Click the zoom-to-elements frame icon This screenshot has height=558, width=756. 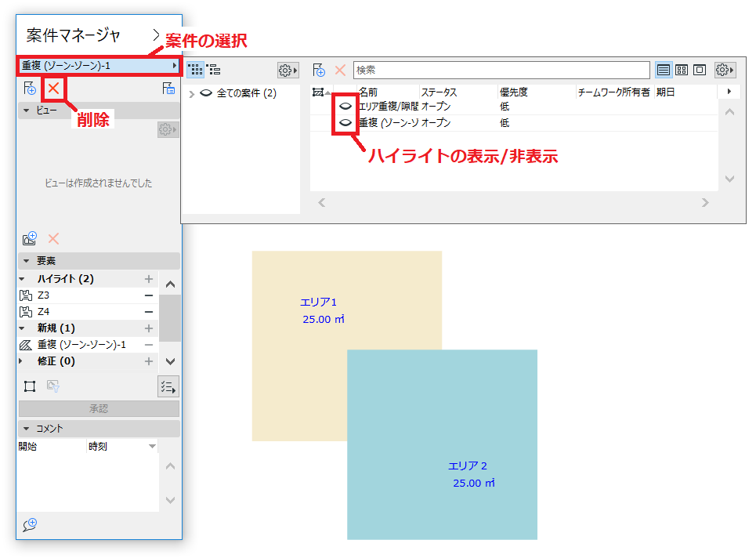30,386
